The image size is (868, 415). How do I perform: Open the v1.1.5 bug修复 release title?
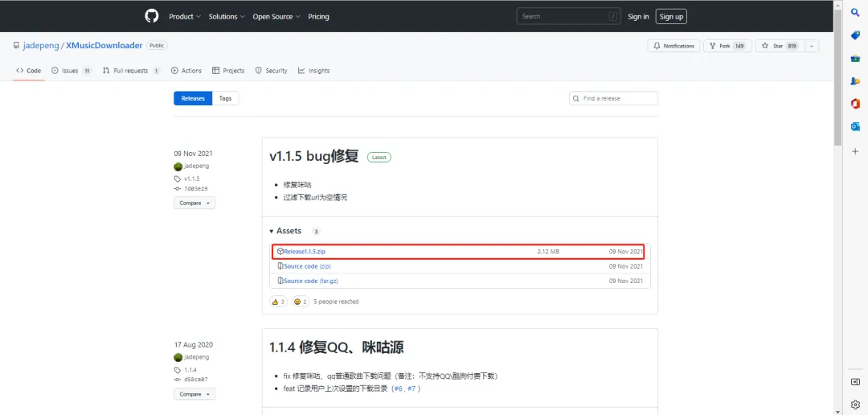click(x=314, y=157)
